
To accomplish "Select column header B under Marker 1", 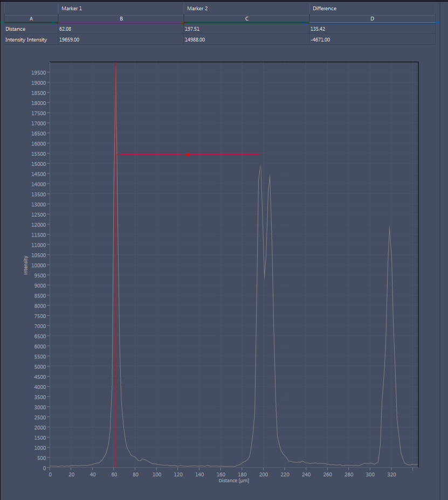I will coord(121,18).
